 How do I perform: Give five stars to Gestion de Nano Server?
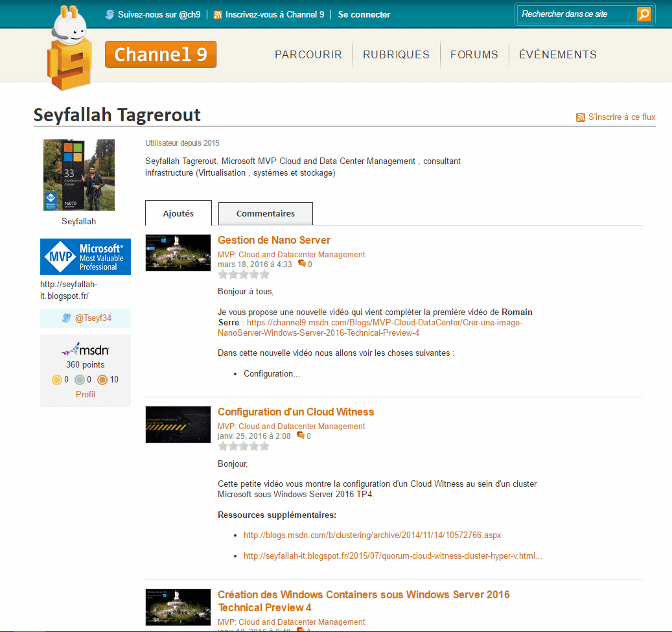[264, 274]
